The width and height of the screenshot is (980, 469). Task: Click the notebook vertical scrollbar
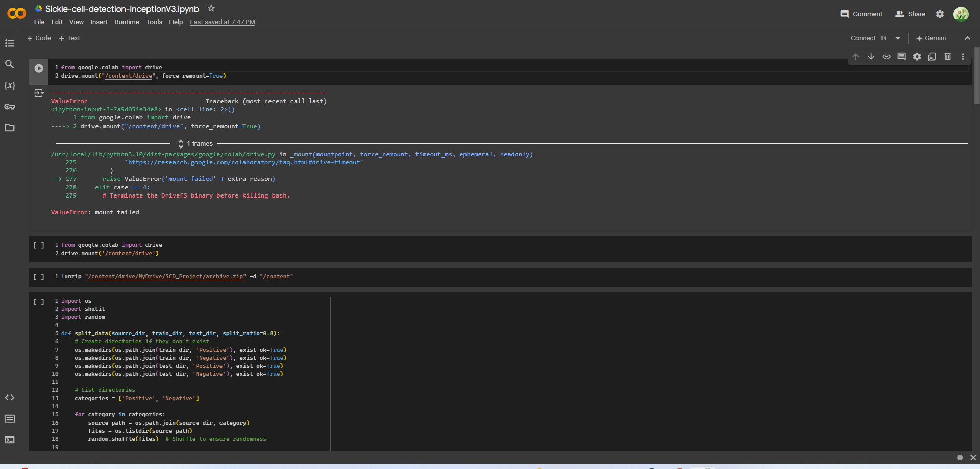coord(976,77)
